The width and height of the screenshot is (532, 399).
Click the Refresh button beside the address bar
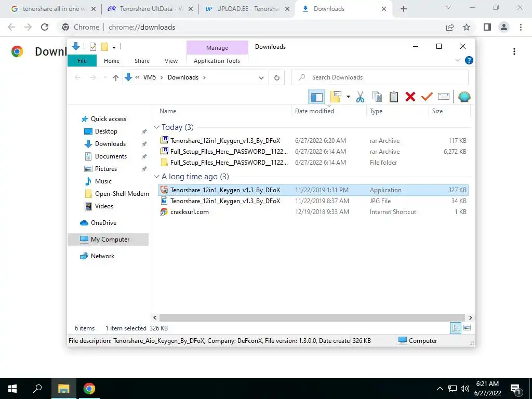277,78
